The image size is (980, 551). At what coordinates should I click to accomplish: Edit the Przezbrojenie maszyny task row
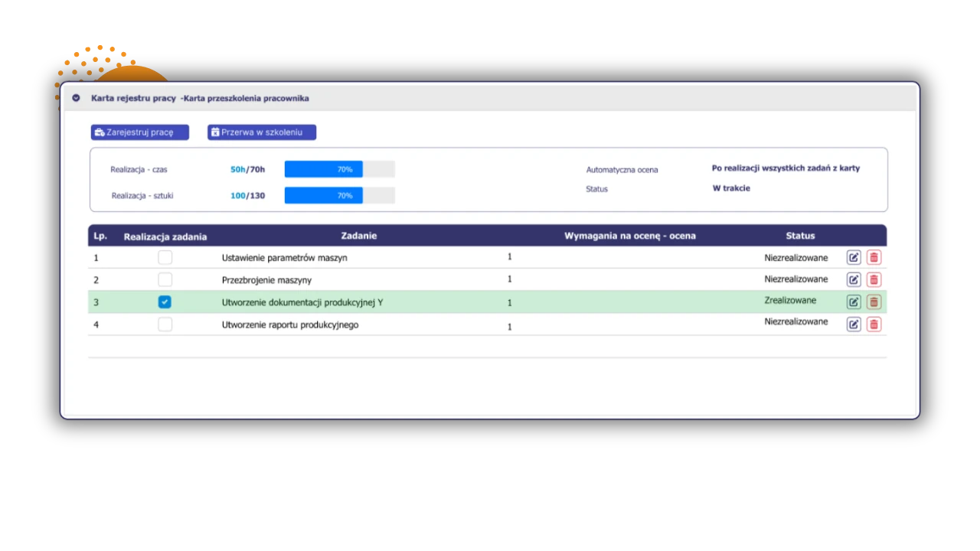pos(854,279)
